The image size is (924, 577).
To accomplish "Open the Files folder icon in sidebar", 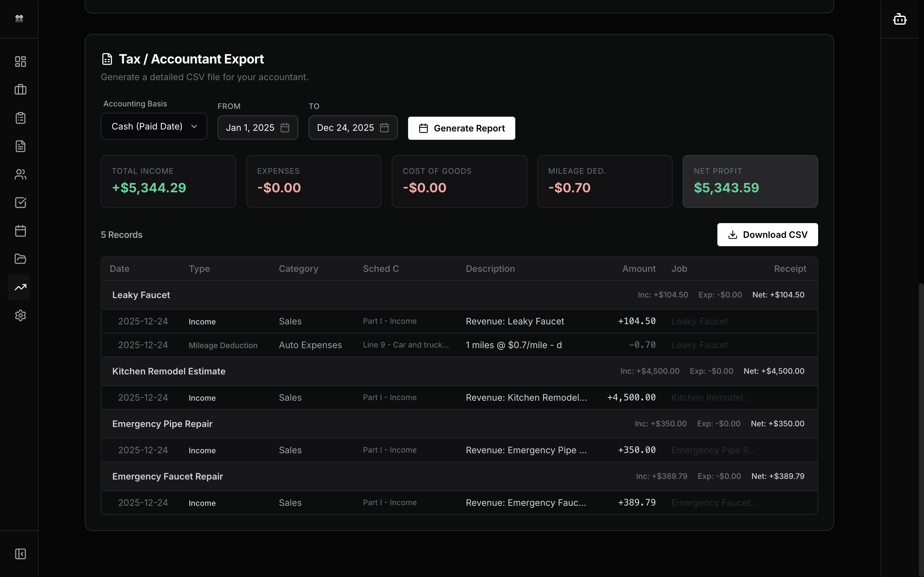I will pos(20,259).
